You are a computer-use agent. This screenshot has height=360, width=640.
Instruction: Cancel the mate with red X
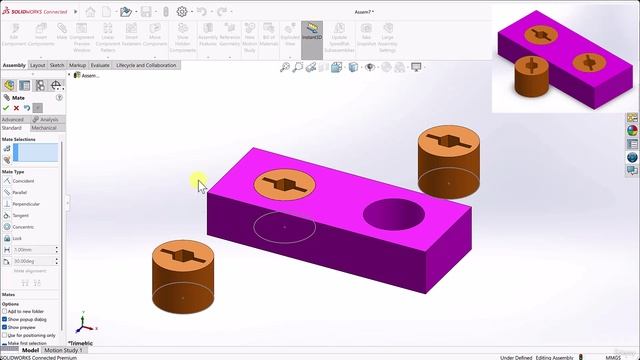click(16, 108)
